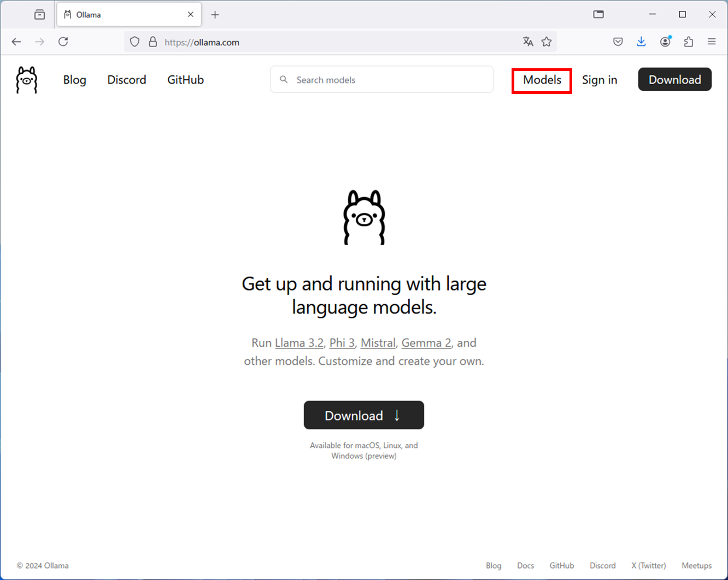Bookmark the page via star icon
Screen dimensions: 728x580
[x=546, y=42]
